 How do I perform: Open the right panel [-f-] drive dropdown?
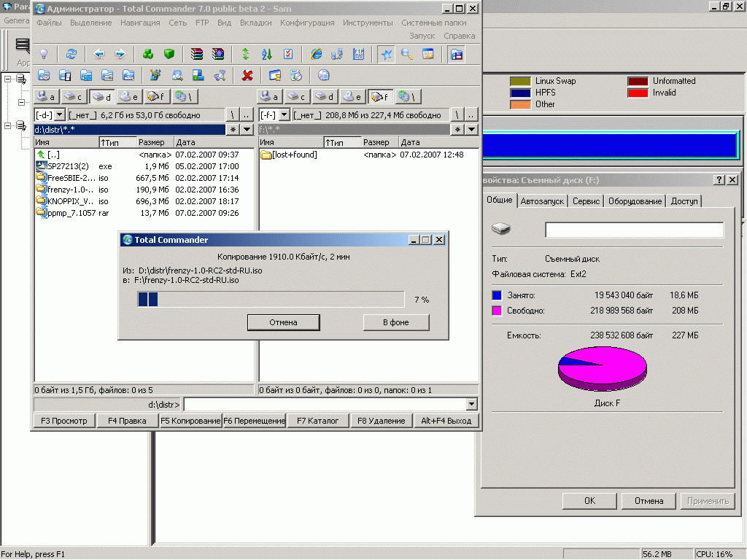pyautogui.click(x=285, y=115)
